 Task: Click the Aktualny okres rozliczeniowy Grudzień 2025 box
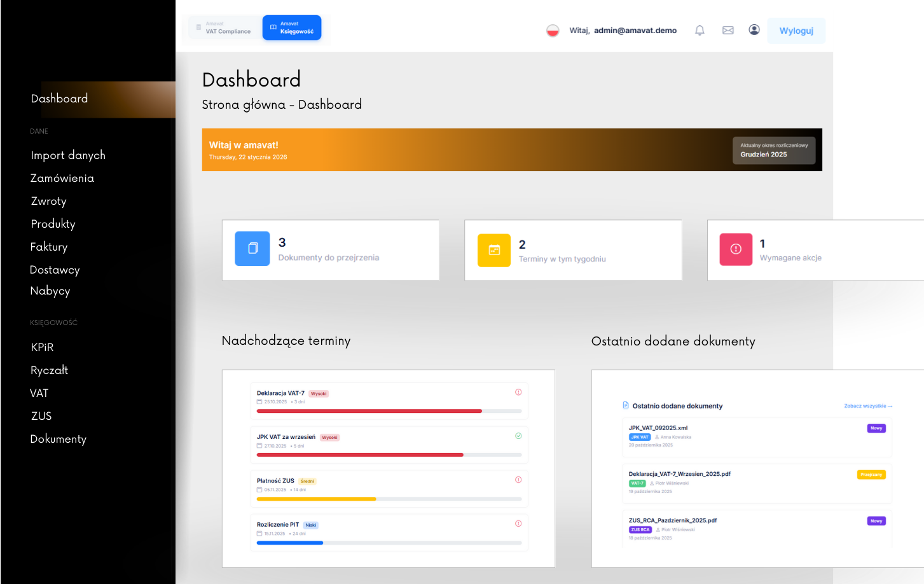click(774, 151)
